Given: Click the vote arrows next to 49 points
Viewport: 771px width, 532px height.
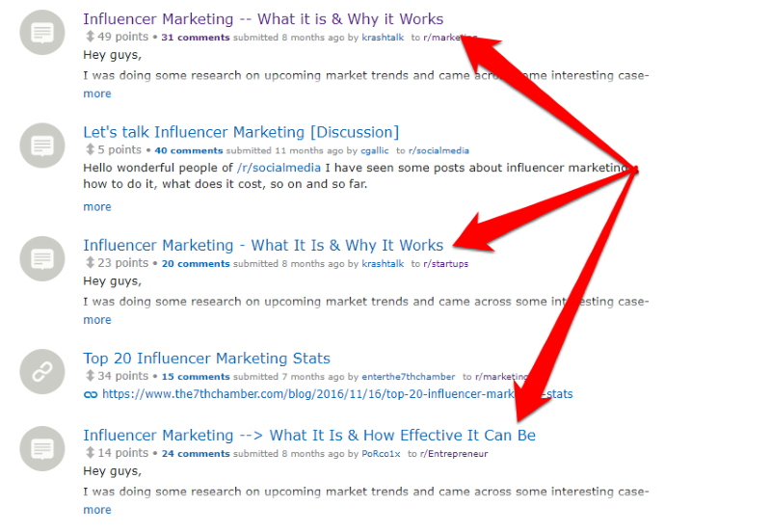Looking at the screenshot, I should pos(90,37).
